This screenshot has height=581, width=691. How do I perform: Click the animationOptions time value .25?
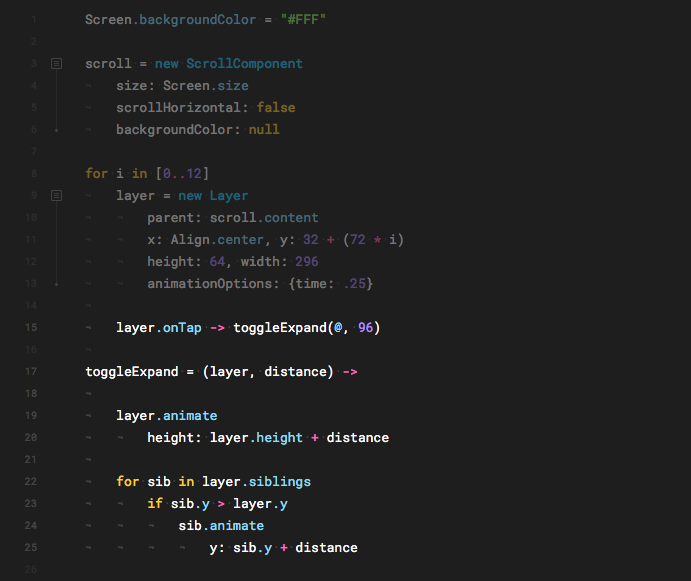tap(355, 283)
